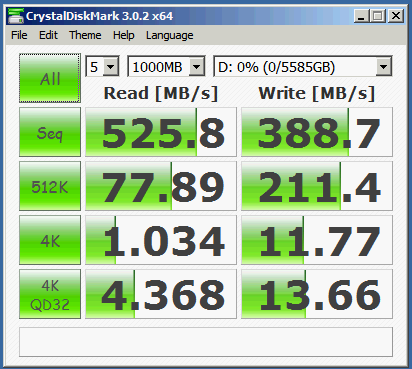Expand the 1000MB test size dropdown
The width and height of the screenshot is (412, 369).
point(166,67)
